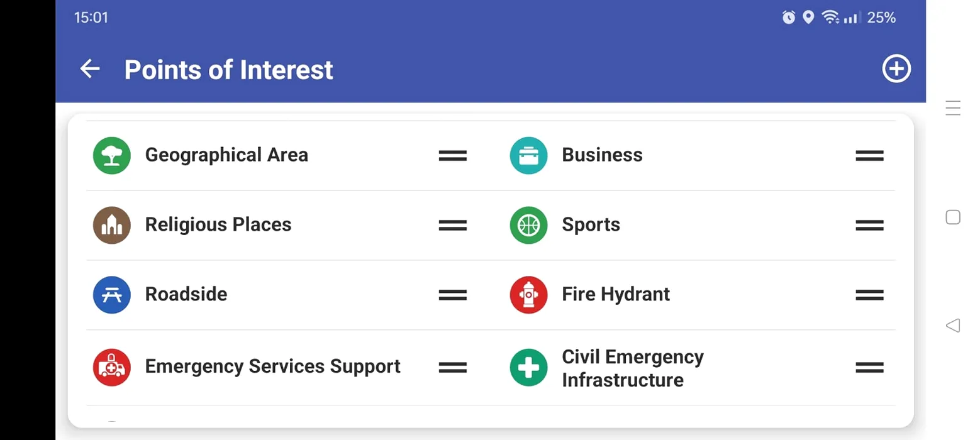The height and width of the screenshot is (440, 980).
Task: Tap the blue Roadside picnic table icon
Action: (x=112, y=295)
